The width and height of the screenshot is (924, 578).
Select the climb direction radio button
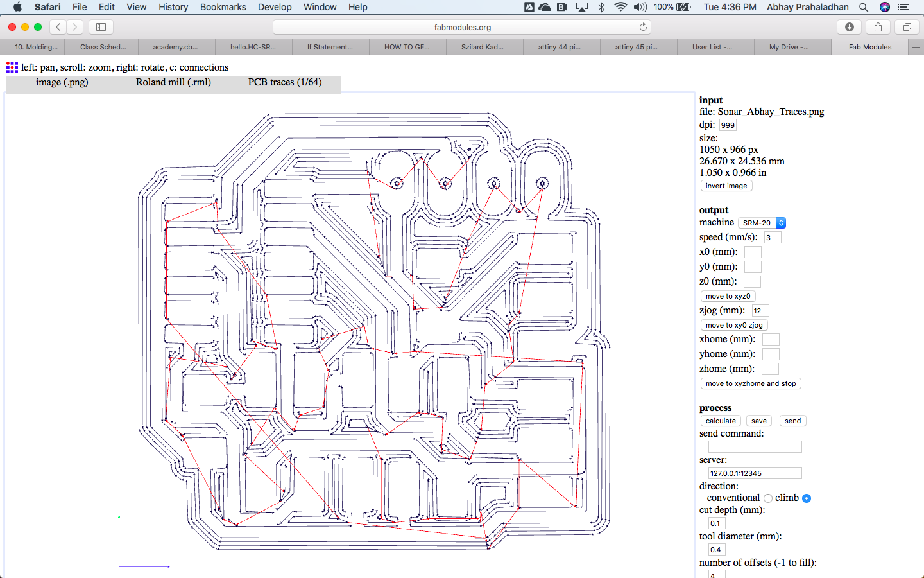pyautogui.click(x=806, y=498)
